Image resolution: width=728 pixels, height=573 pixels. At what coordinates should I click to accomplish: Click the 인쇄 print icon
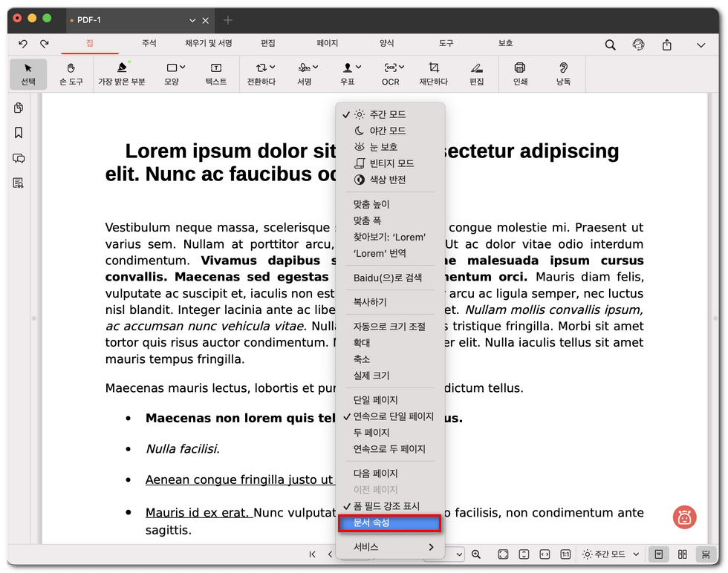[x=520, y=73]
